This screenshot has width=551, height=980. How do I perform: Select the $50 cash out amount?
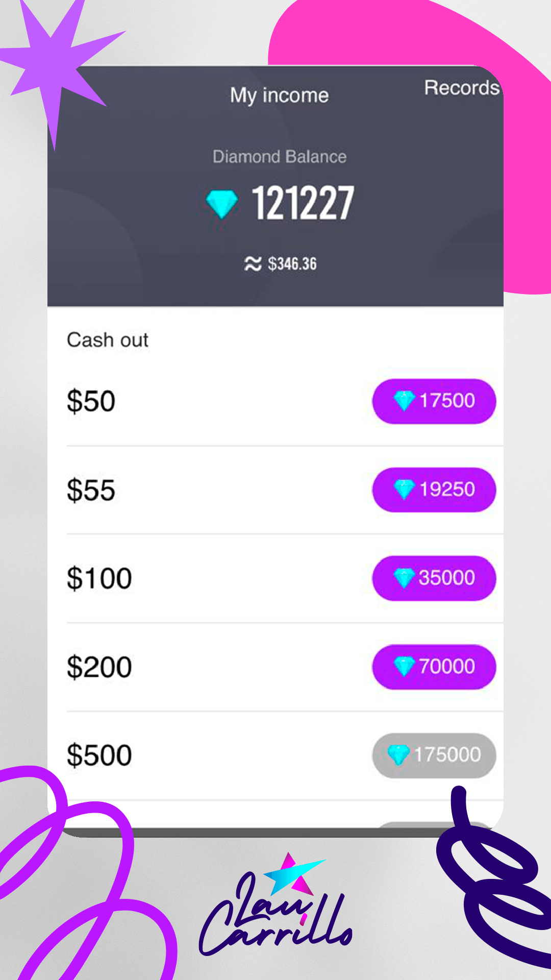pos(91,401)
